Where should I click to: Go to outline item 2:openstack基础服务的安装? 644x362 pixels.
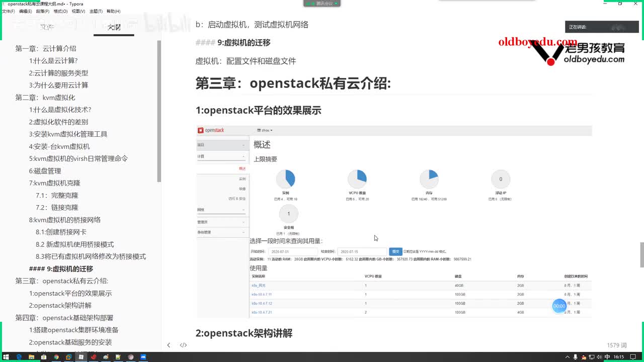70,342
